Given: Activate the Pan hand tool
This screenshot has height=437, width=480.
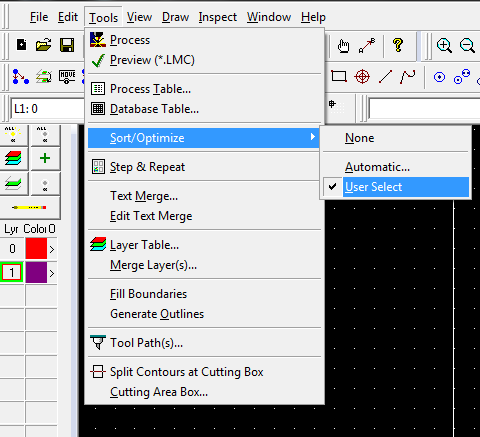Looking at the screenshot, I should pos(343,45).
